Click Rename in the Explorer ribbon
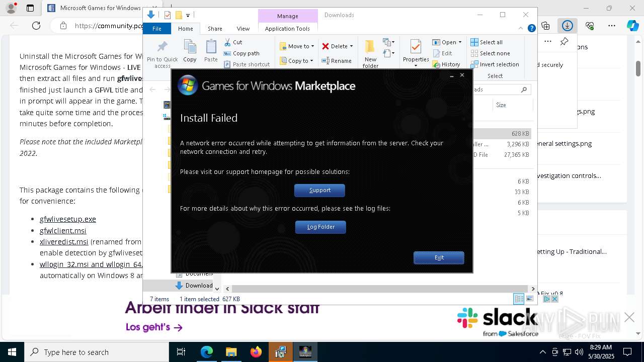The image size is (644, 362). [337, 61]
